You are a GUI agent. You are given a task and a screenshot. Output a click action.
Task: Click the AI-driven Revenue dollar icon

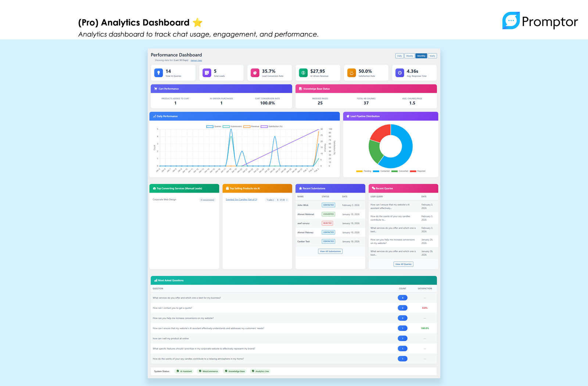coord(303,73)
